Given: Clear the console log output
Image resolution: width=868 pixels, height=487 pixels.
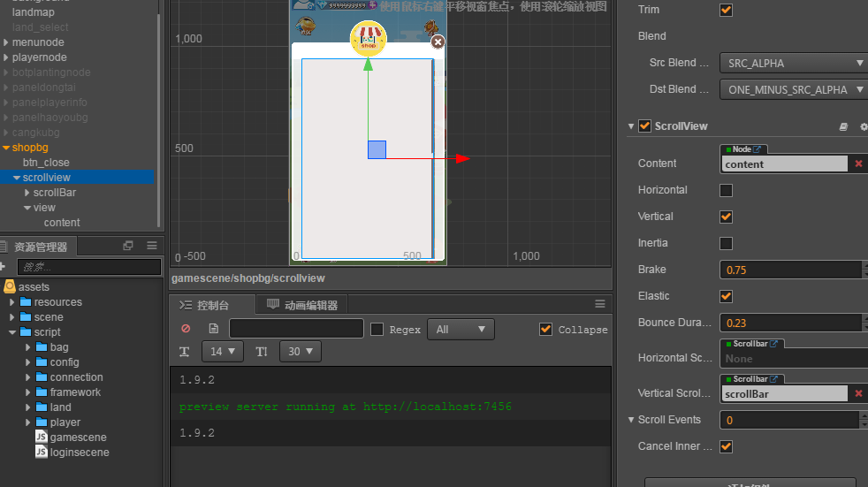Looking at the screenshot, I should pos(186,329).
